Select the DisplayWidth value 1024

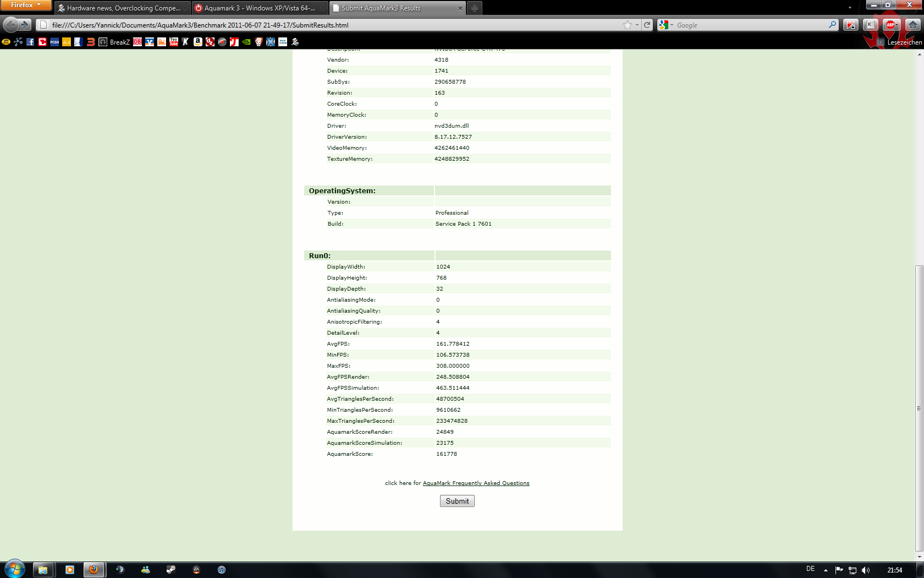tap(443, 267)
